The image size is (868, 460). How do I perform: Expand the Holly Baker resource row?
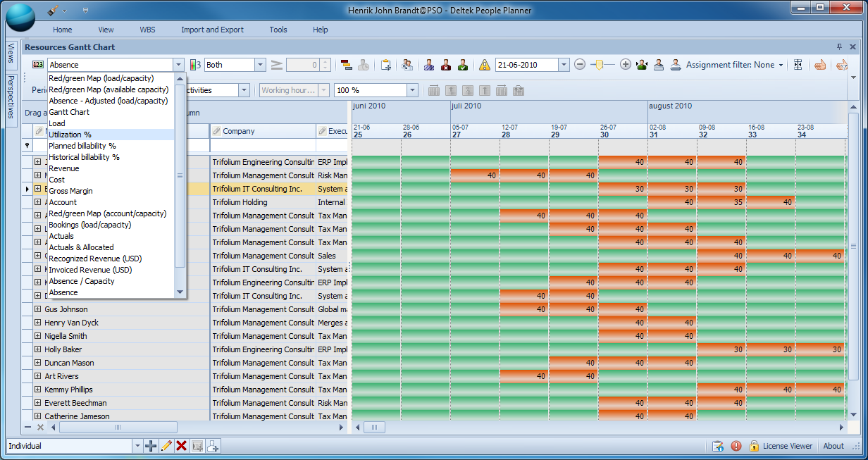(x=38, y=349)
